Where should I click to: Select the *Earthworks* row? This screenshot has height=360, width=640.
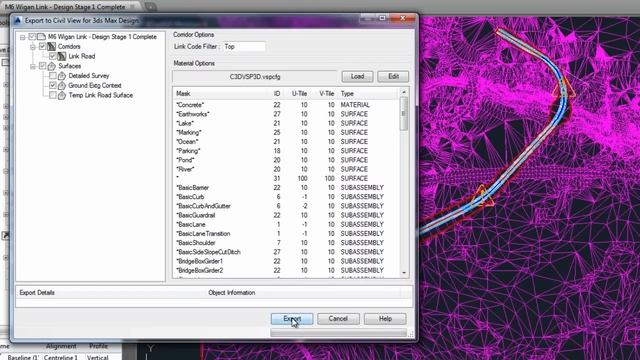(287, 114)
